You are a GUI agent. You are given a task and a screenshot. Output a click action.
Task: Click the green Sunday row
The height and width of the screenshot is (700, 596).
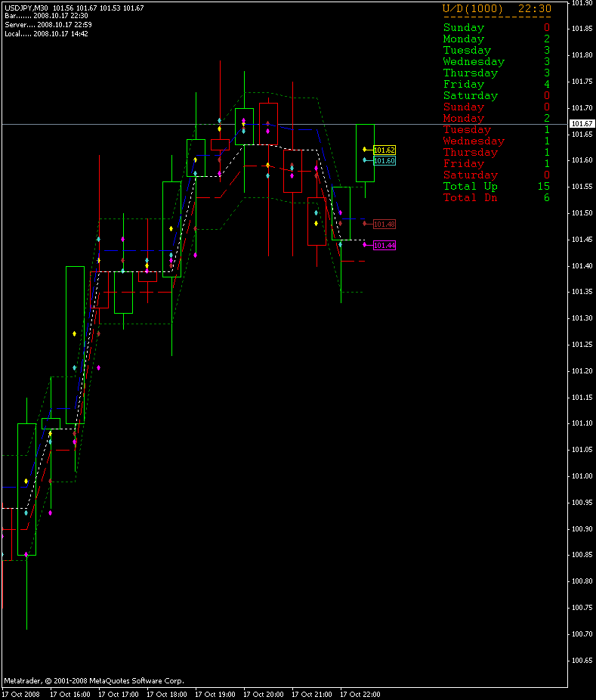496,28
